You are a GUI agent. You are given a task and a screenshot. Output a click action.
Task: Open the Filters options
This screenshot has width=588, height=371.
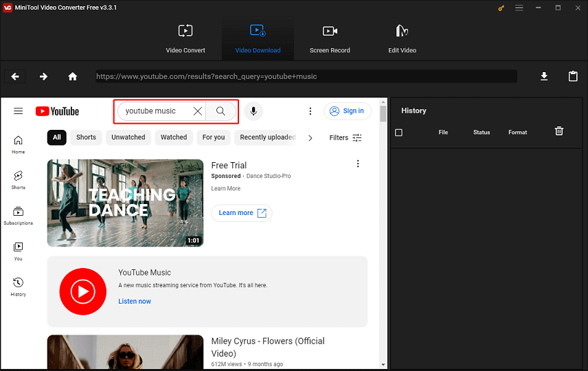point(346,137)
